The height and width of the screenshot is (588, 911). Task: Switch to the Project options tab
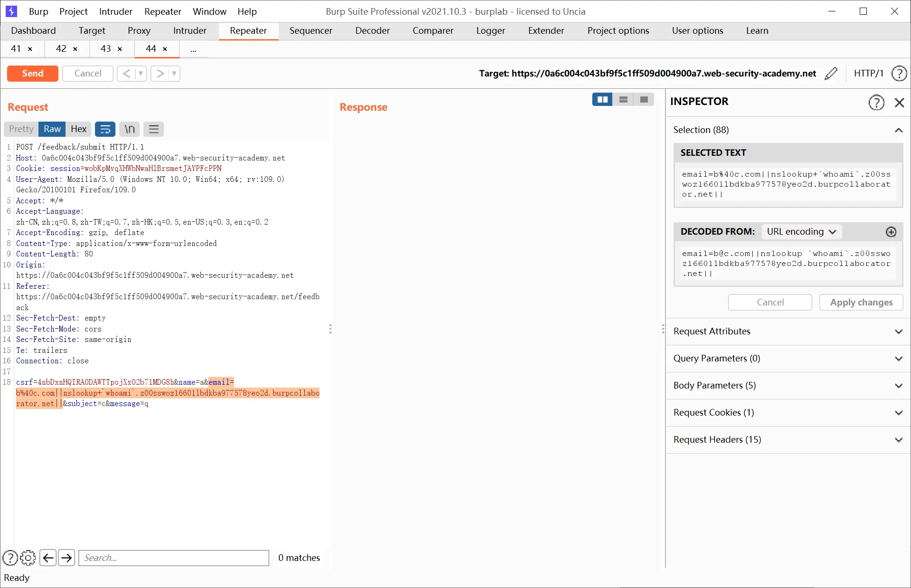618,31
